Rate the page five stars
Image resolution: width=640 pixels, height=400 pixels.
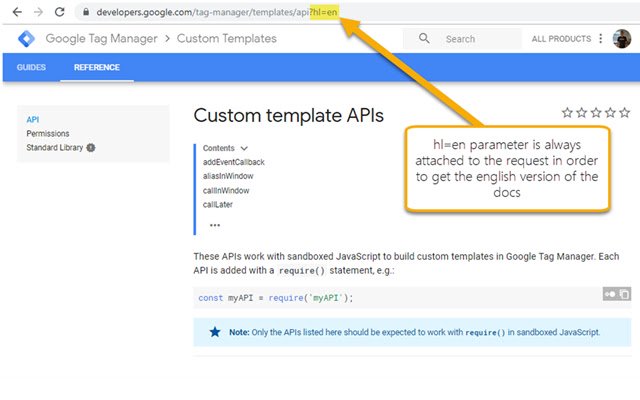(624, 112)
